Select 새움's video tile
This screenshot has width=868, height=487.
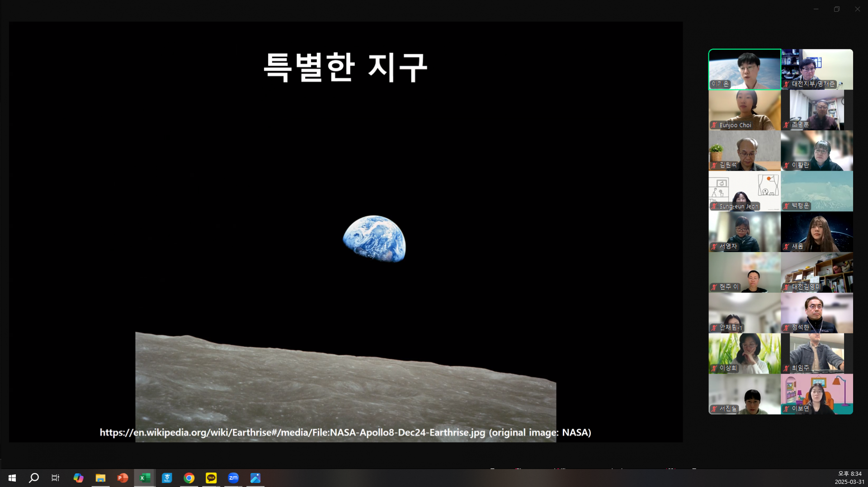pyautogui.click(x=817, y=232)
